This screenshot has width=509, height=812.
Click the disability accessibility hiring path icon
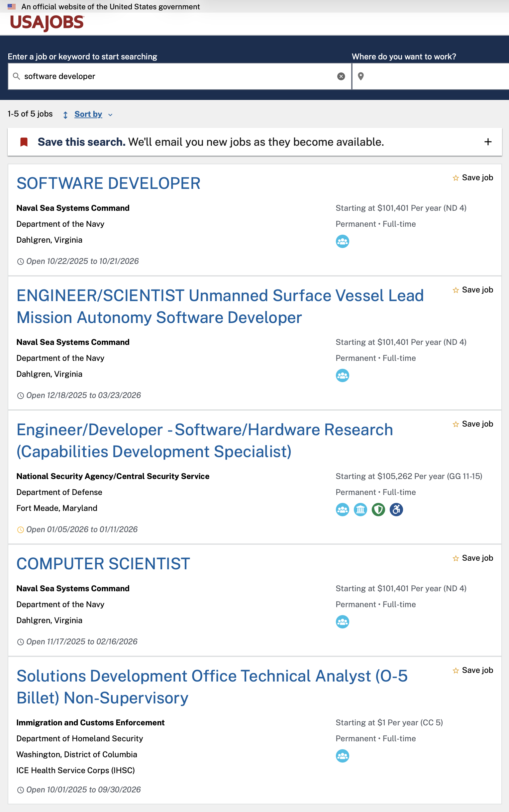[396, 510]
